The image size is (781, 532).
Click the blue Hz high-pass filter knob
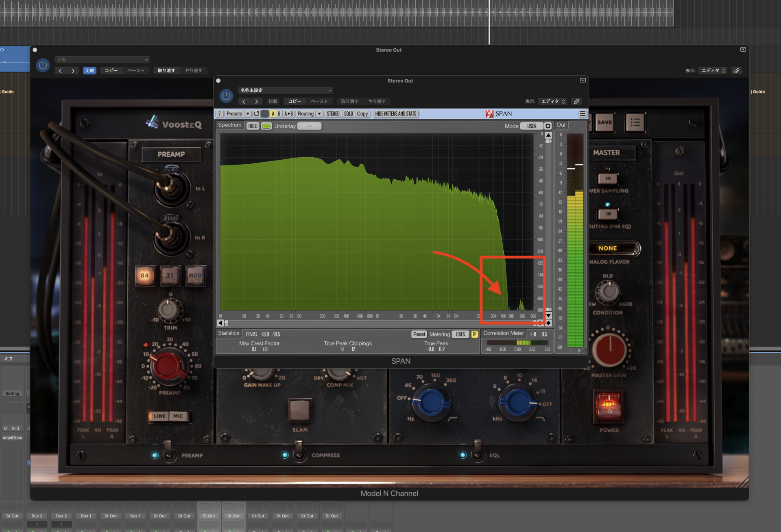tap(432, 402)
